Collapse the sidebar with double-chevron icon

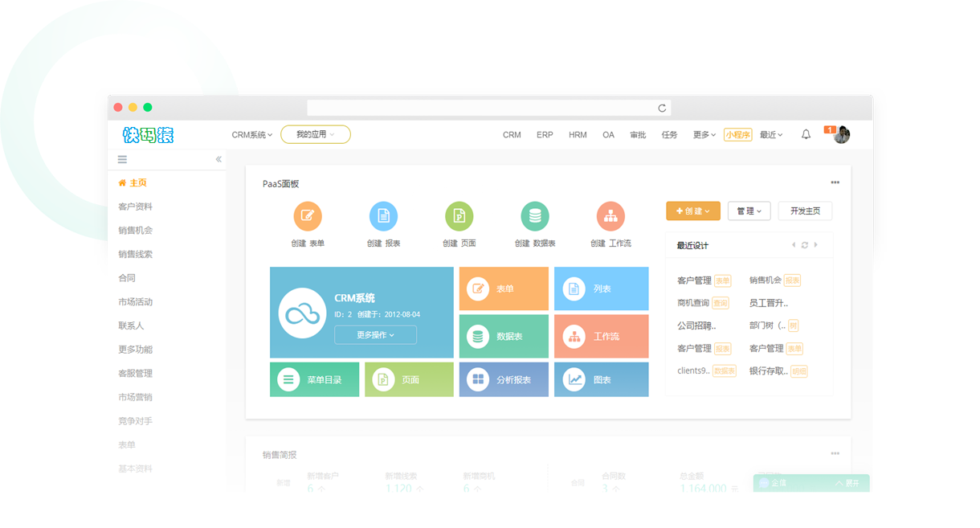[x=218, y=160]
